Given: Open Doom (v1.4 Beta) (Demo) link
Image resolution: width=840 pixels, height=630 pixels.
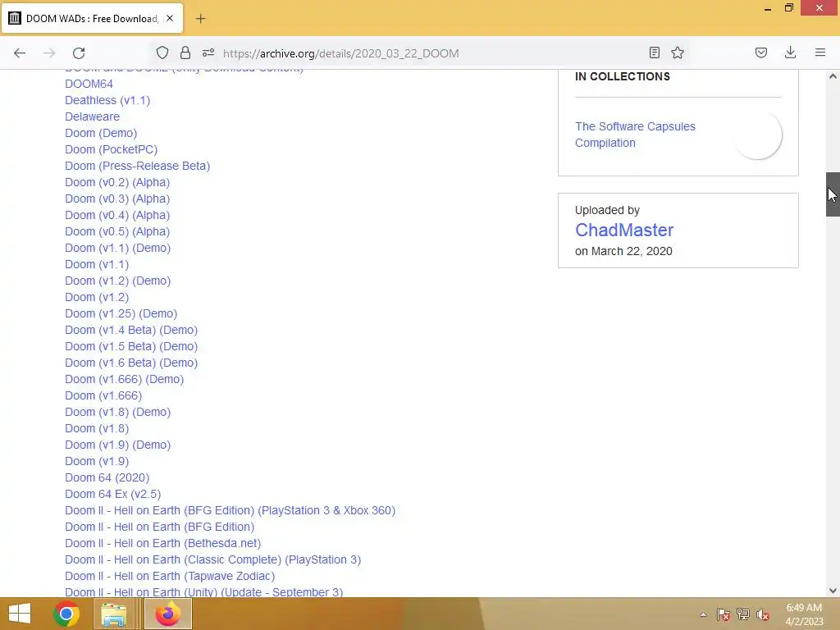Looking at the screenshot, I should [131, 330].
